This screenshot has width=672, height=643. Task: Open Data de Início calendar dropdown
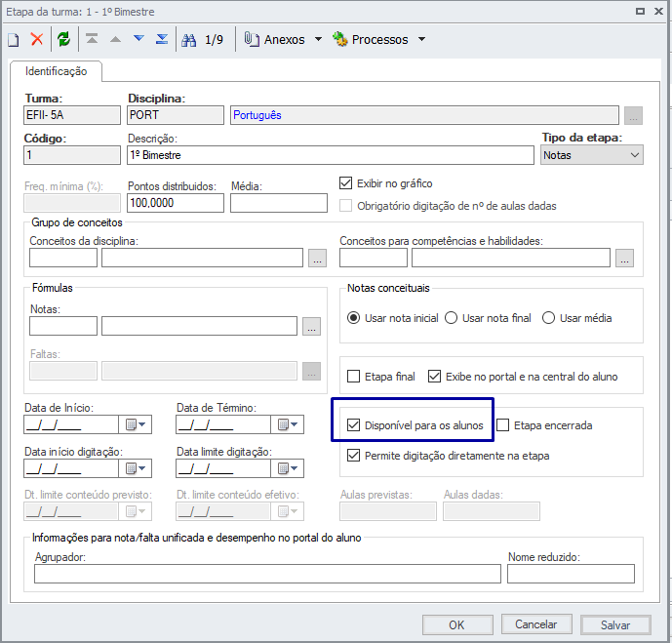coord(135,424)
